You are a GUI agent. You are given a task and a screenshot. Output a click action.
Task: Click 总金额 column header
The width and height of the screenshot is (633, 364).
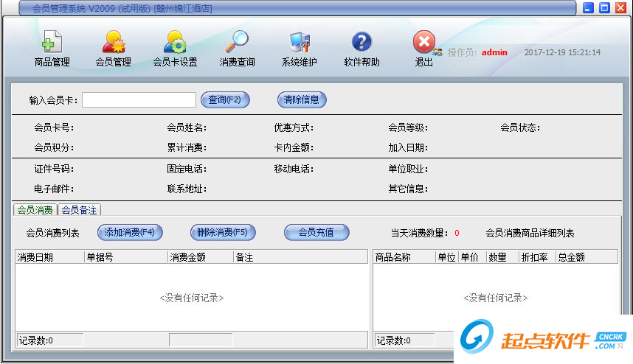(587, 257)
